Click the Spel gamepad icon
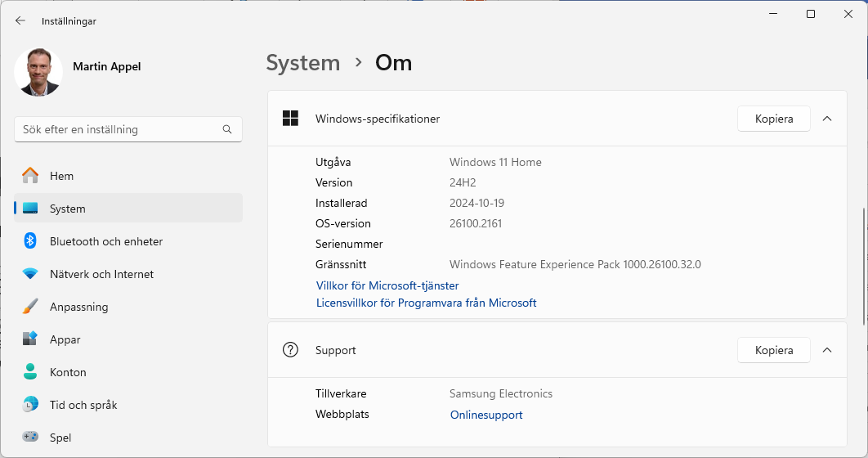 click(x=30, y=438)
